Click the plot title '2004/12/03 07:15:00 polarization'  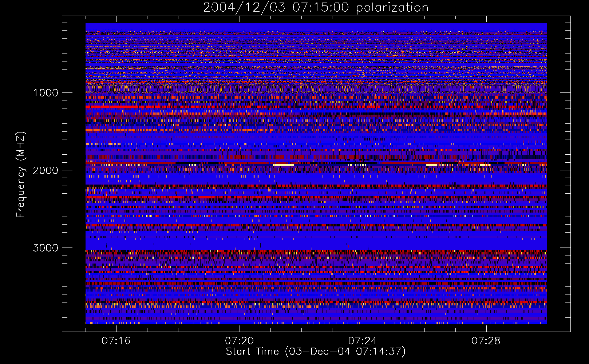pos(316,8)
